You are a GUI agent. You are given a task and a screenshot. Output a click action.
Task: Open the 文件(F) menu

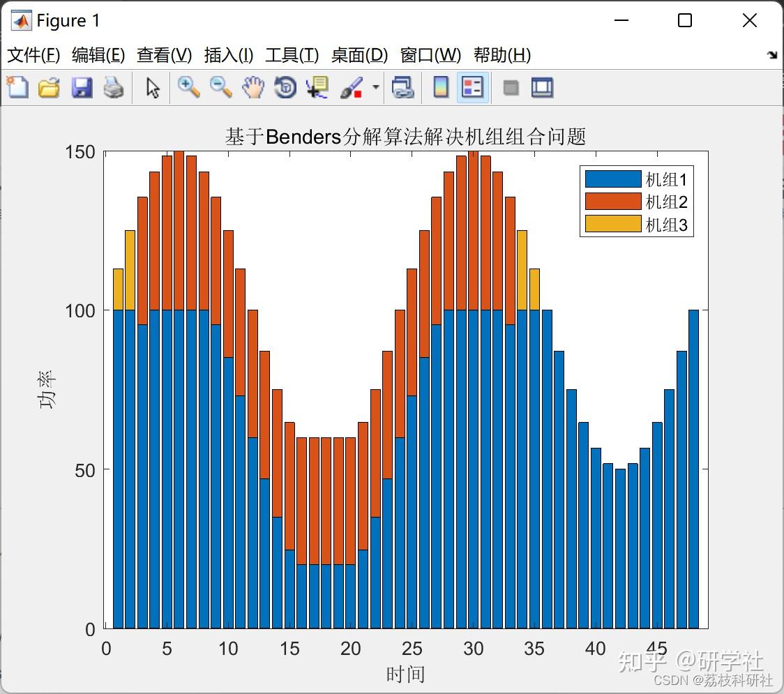(x=33, y=54)
